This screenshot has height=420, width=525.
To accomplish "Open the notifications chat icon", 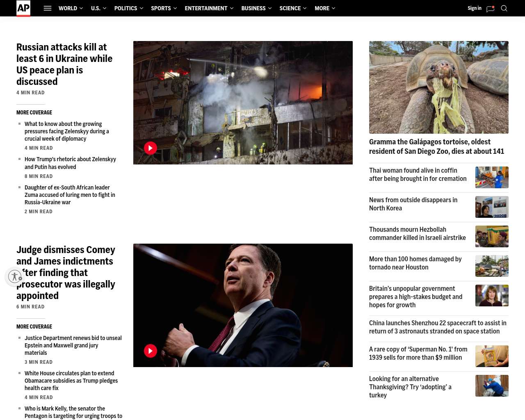I will 490,9.
